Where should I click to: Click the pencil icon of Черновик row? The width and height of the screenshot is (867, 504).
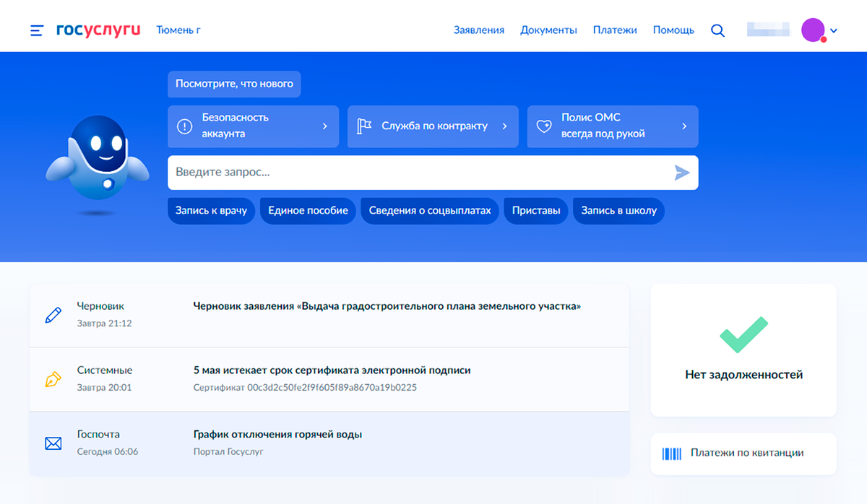[x=53, y=316]
